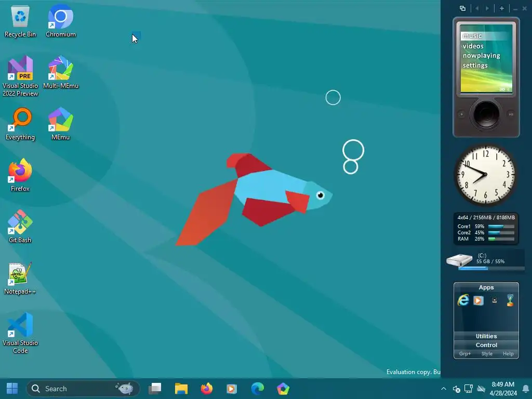Open the Windows Start menu
This screenshot has width=532, height=399.
12,389
